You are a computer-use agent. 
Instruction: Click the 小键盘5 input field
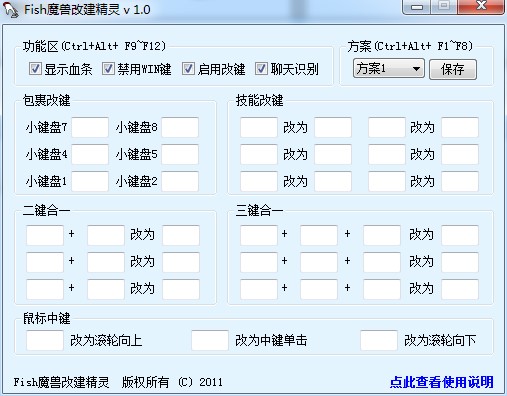(180, 154)
